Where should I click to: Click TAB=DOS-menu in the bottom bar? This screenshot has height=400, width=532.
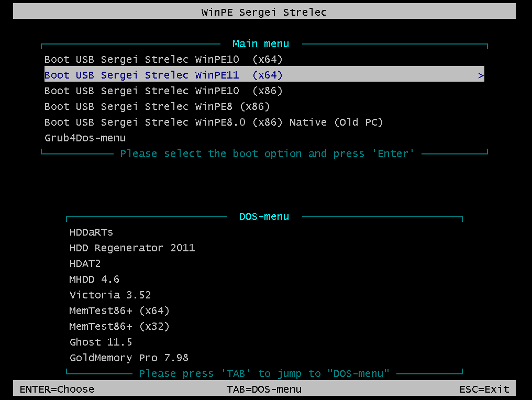(x=264, y=389)
